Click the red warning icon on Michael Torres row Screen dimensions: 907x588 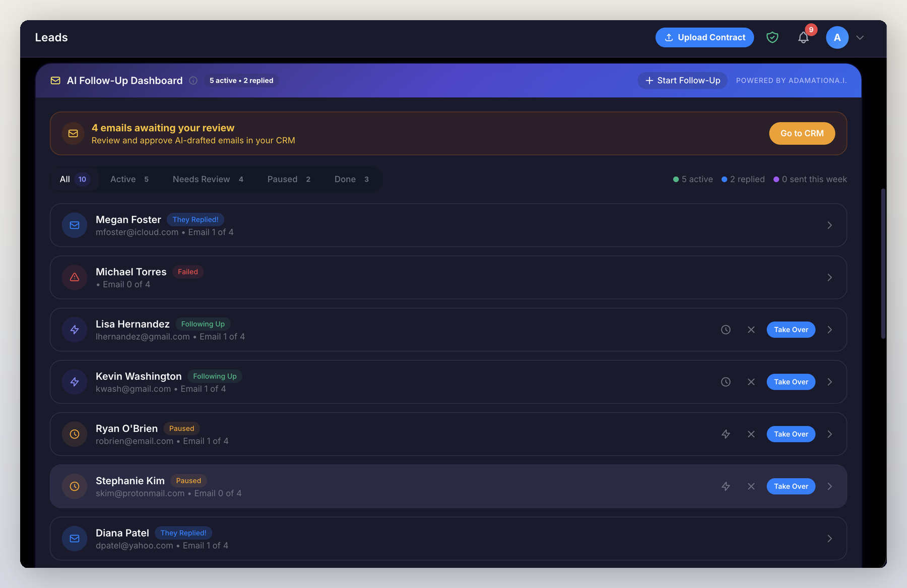(x=74, y=277)
